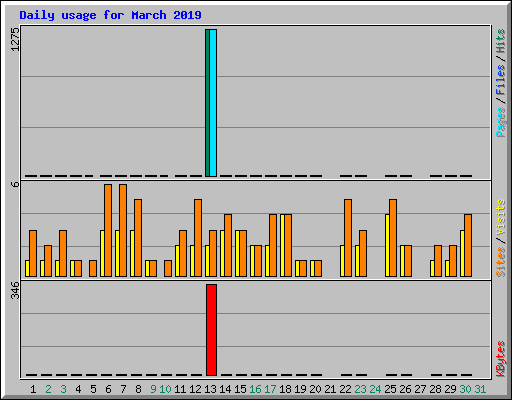Click the day 29 axis label
The height and width of the screenshot is (400, 512).
click(450, 389)
